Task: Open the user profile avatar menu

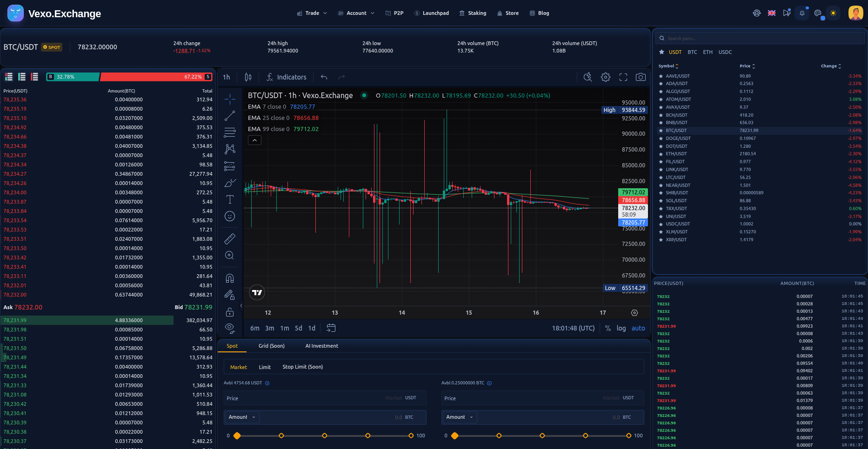Action: tap(856, 13)
